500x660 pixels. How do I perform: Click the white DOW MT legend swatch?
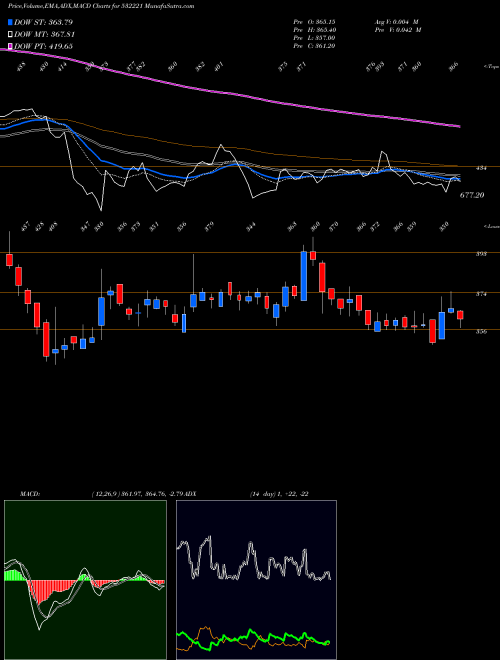pyautogui.click(x=10, y=35)
